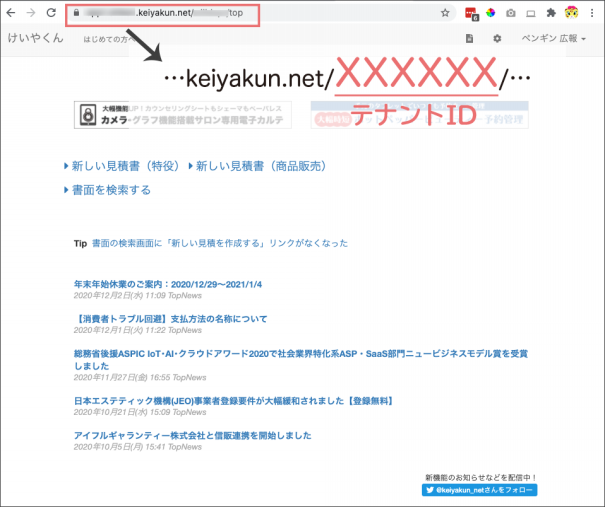
Task: Open アイフルギャランティー株式会社 news item
Action: (193, 435)
